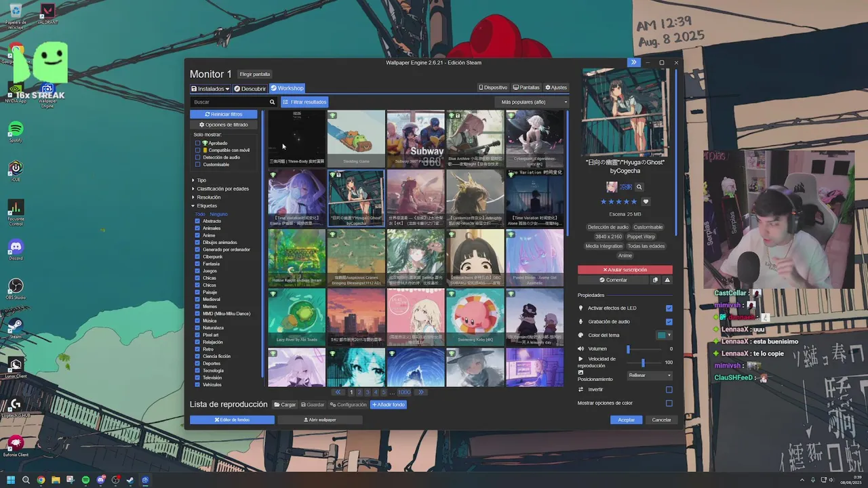Viewport: 868px width, 488px height.
Task: Open the Papelera de reciclaje desktop icon
Action: (16, 16)
